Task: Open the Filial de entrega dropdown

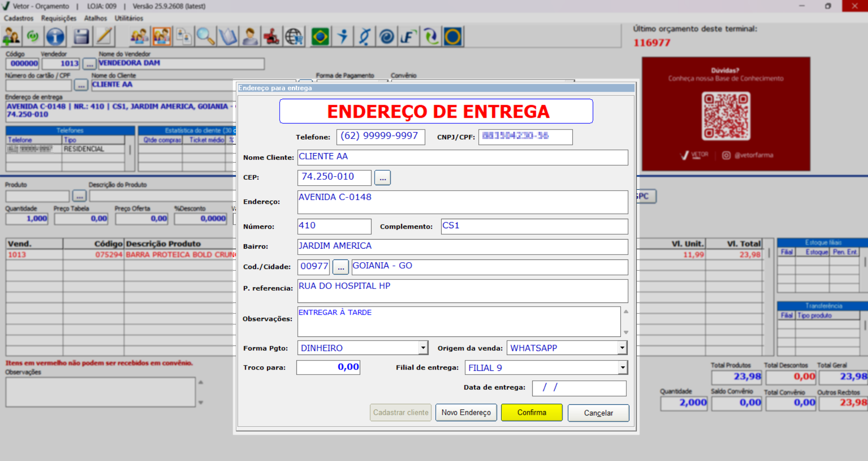Action: 622,368
